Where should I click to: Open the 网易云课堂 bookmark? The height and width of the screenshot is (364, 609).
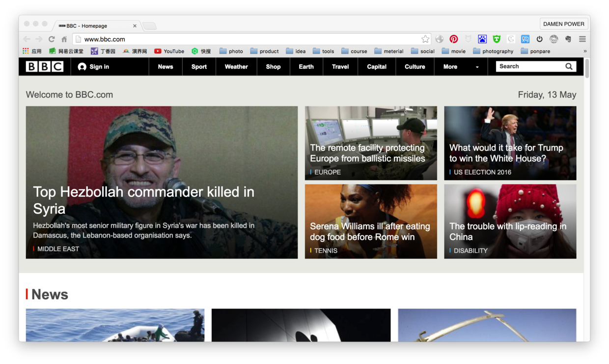pyautogui.click(x=66, y=51)
